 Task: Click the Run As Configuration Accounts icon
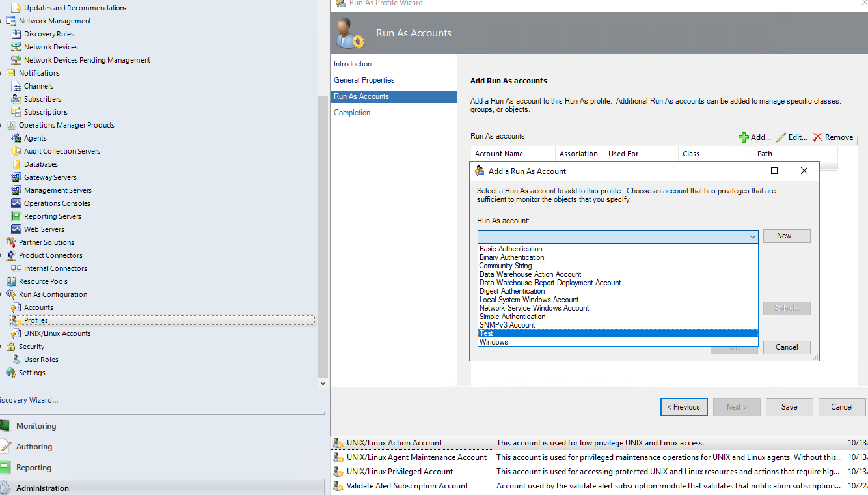(17, 307)
